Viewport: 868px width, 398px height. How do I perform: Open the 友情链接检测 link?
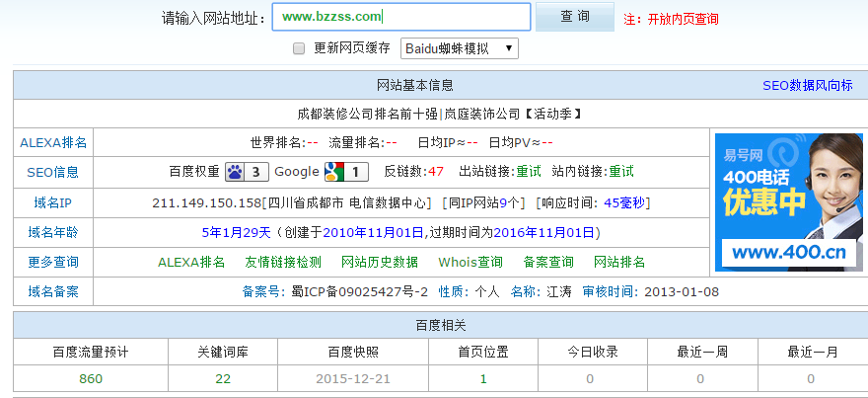point(283,262)
